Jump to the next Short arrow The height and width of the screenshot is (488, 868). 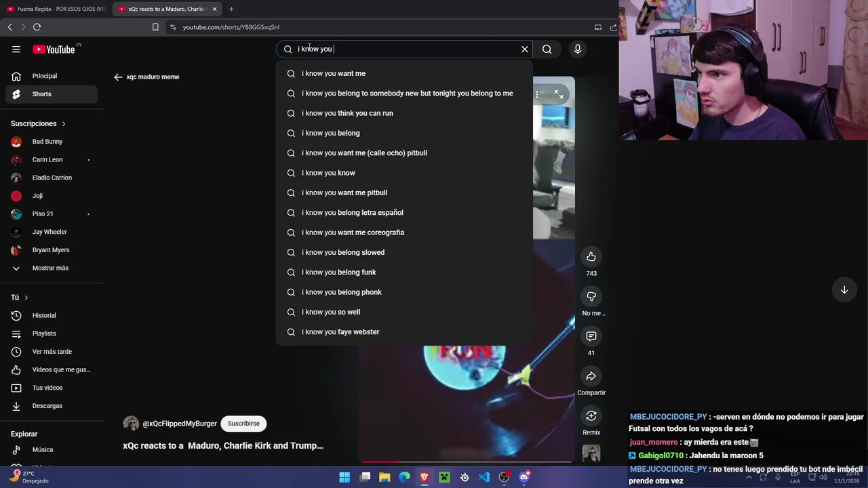coord(844,290)
